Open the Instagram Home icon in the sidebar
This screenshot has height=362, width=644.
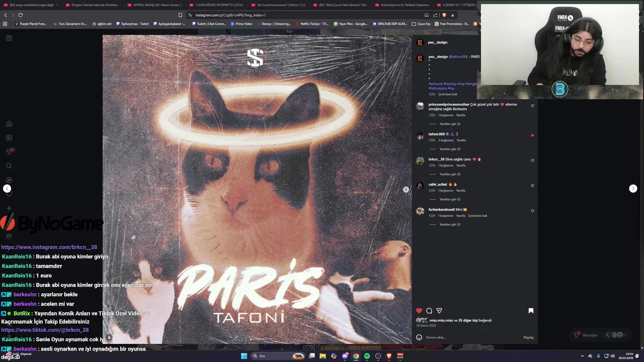(9, 124)
